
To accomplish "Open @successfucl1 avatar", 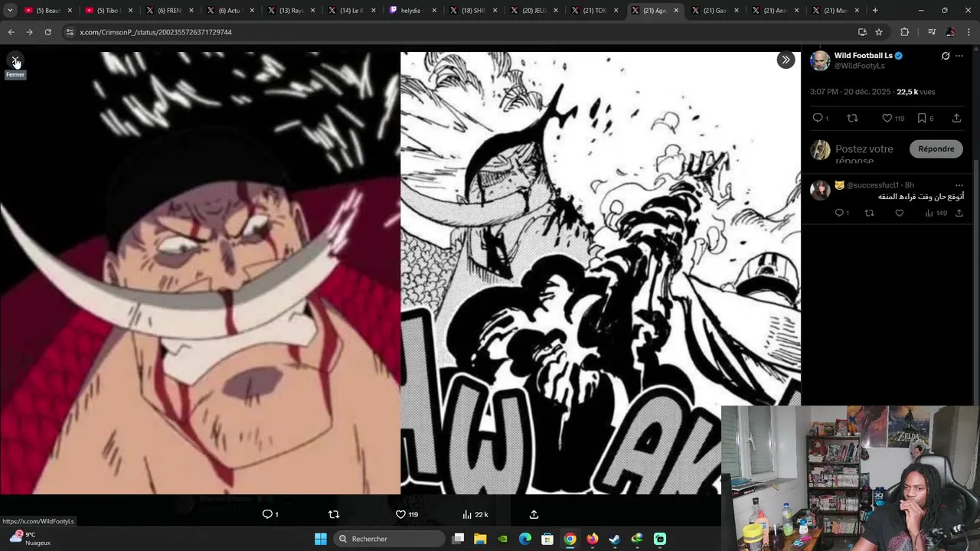I will coord(820,190).
